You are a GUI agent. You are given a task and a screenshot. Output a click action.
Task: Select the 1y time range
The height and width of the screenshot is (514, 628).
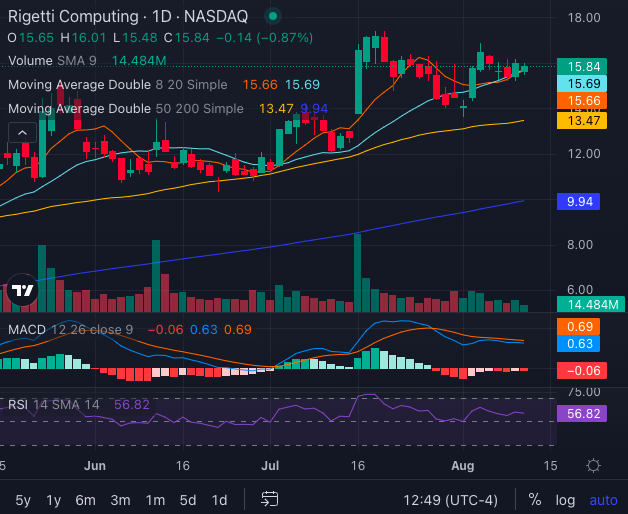click(54, 500)
